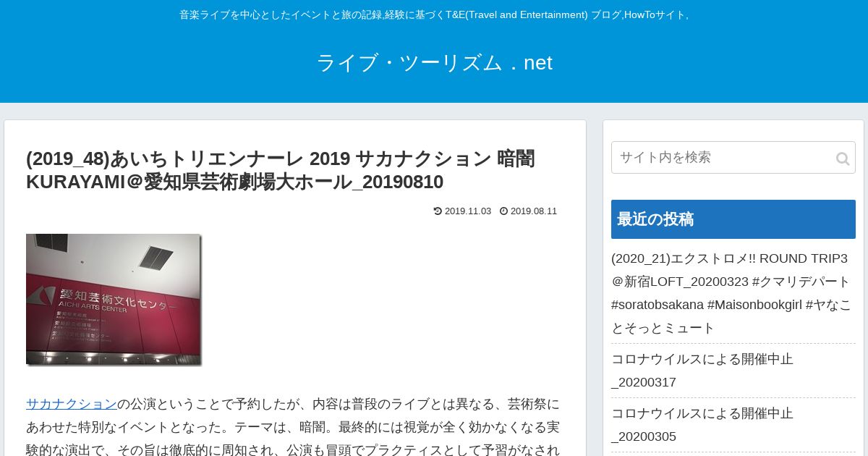This screenshot has height=456, width=868.
Task: Click the published date 2019.08.11
Action: [534, 211]
